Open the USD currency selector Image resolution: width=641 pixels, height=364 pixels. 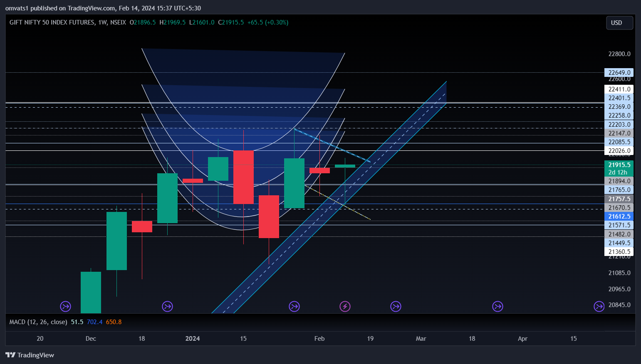click(x=619, y=23)
